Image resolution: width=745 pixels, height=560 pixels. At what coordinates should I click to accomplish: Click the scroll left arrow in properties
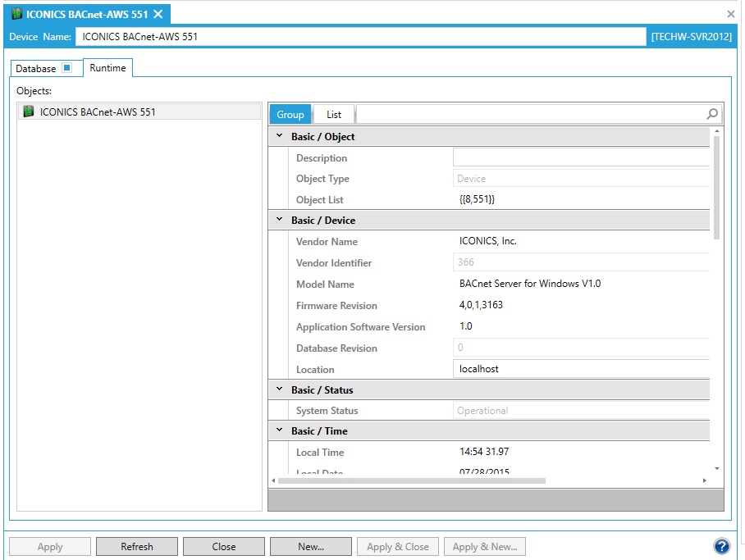(x=273, y=480)
